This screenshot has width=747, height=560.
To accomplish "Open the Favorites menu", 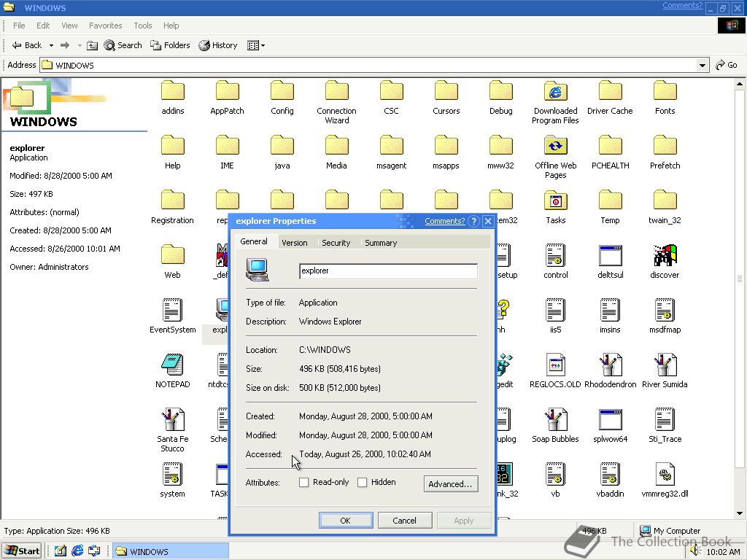I will 105,26.
